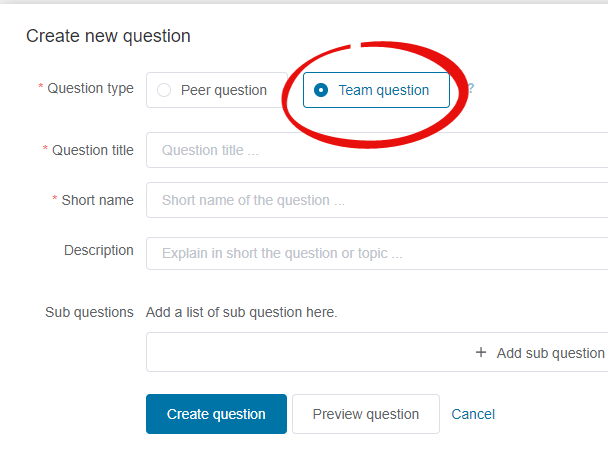
Task: Click the Short name label
Action: 97,200
